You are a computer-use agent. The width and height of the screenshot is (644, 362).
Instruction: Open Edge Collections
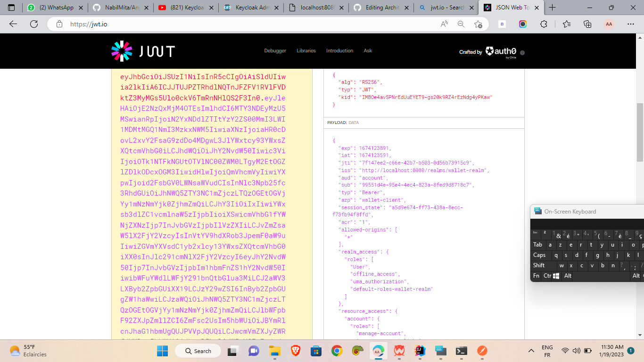coord(587,24)
